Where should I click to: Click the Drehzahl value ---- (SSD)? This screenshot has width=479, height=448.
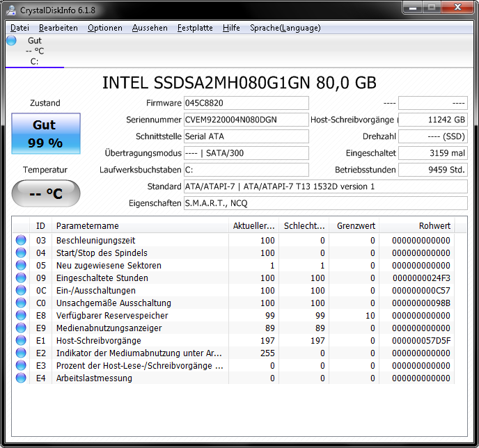click(x=433, y=136)
